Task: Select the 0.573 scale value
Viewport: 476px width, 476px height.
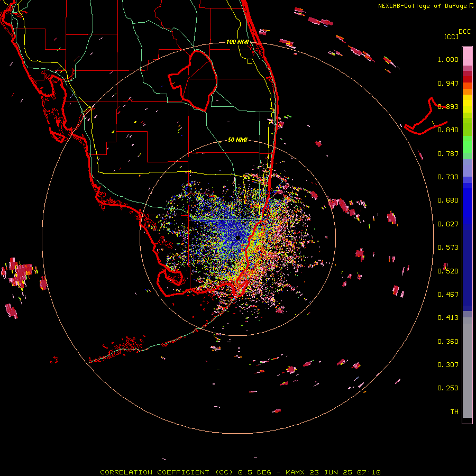Action: click(448, 248)
